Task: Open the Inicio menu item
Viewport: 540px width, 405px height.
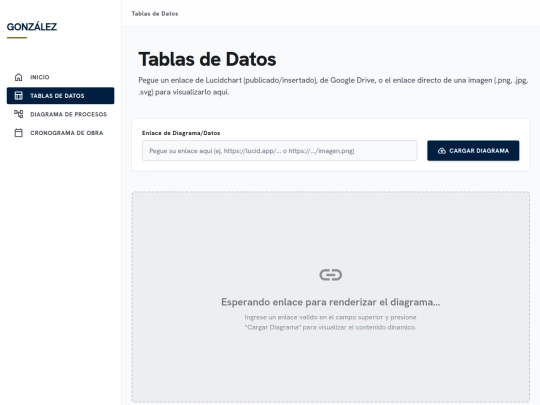Action: (x=61, y=77)
